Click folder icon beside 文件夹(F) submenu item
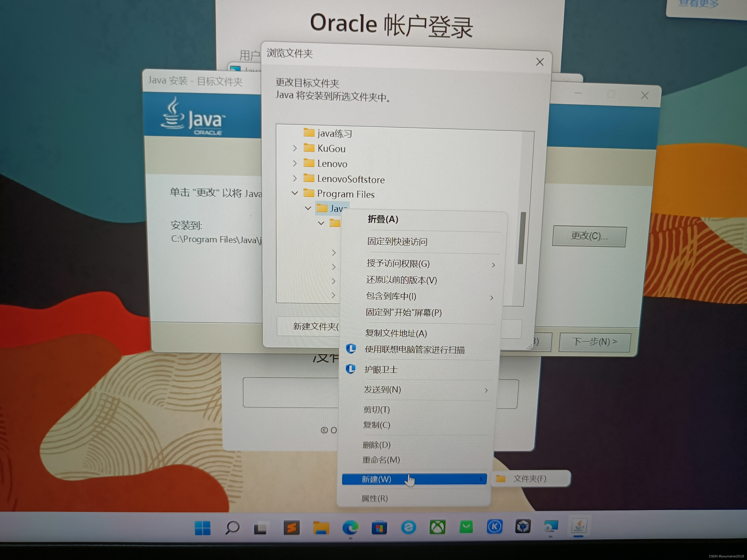 click(500, 478)
